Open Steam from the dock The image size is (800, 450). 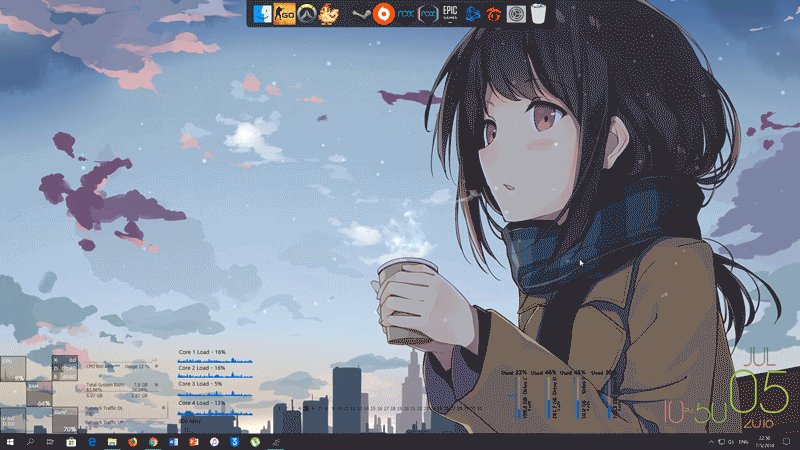[x=361, y=14]
